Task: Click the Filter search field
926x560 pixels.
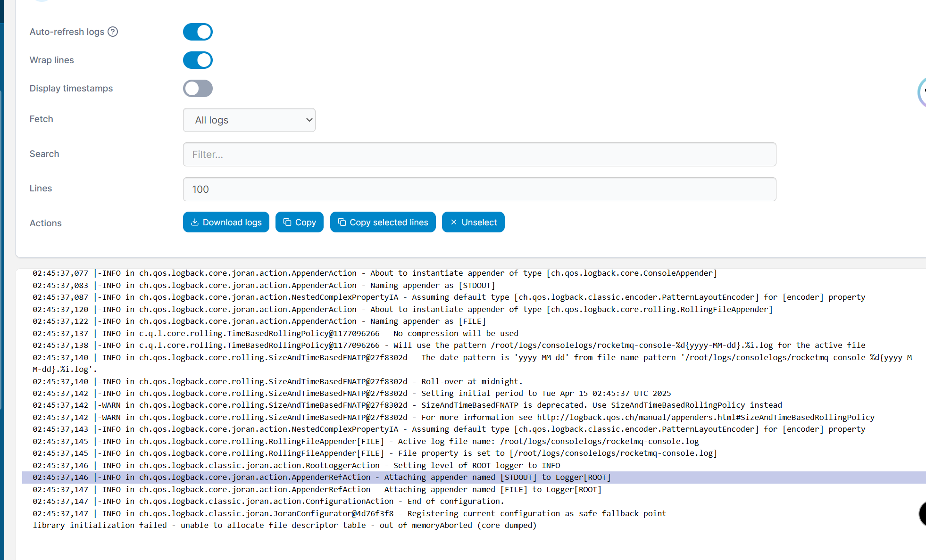Action: coord(479,154)
